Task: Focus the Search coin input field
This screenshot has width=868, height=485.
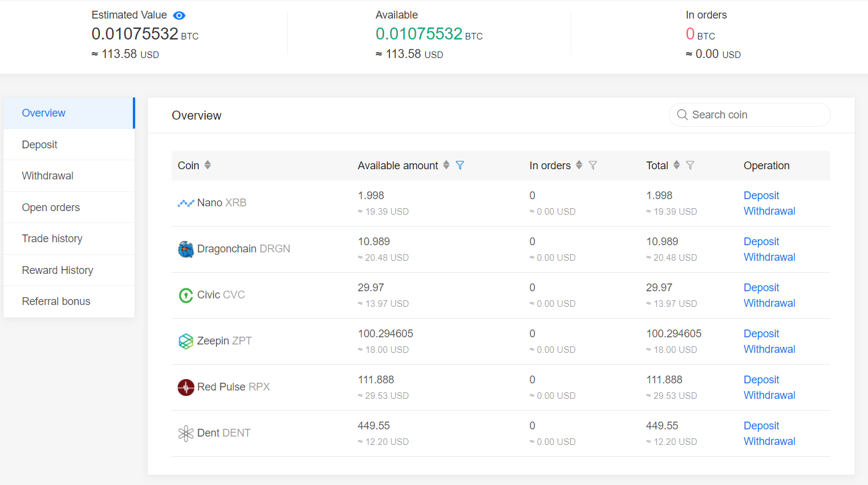Action: (750, 115)
